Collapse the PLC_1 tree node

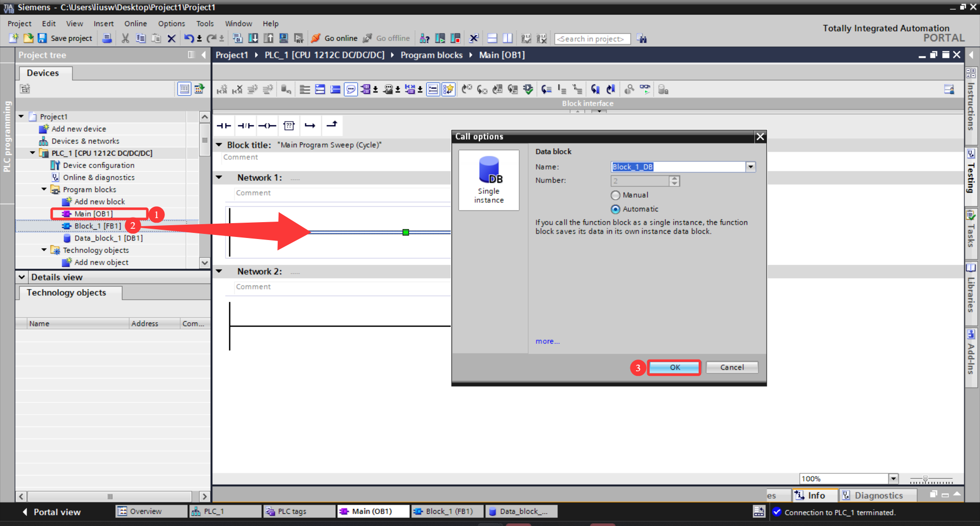(33, 153)
